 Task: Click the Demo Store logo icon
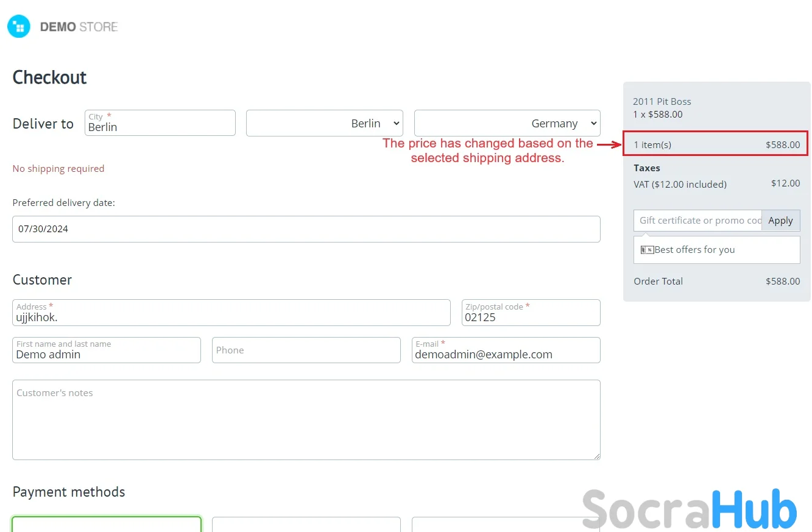point(19,27)
